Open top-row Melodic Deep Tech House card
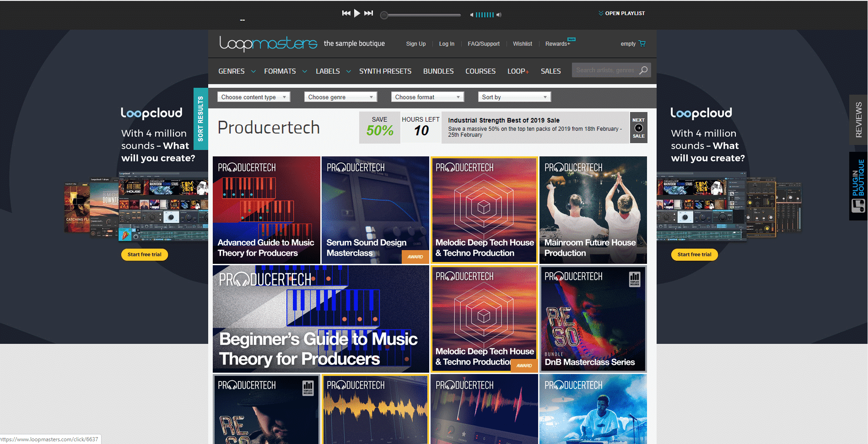This screenshot has width=868, height=444. click(x=484, y=210)
